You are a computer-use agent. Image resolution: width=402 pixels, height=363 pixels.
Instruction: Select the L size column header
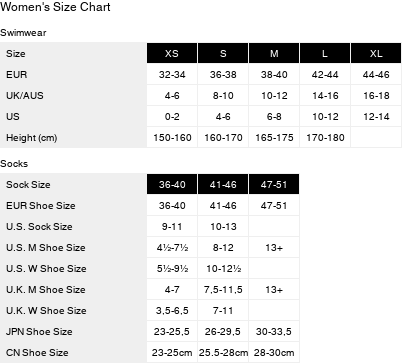pos(325,53)
